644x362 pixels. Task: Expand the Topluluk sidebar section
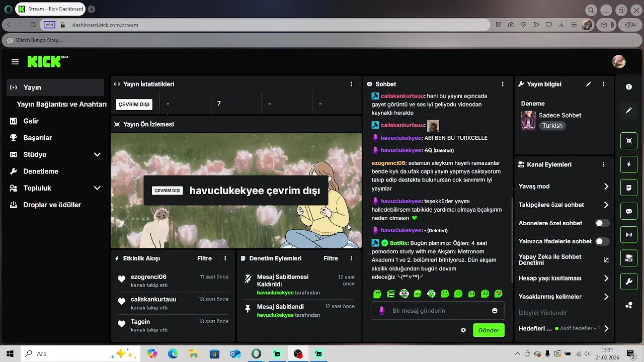point(97,188)
